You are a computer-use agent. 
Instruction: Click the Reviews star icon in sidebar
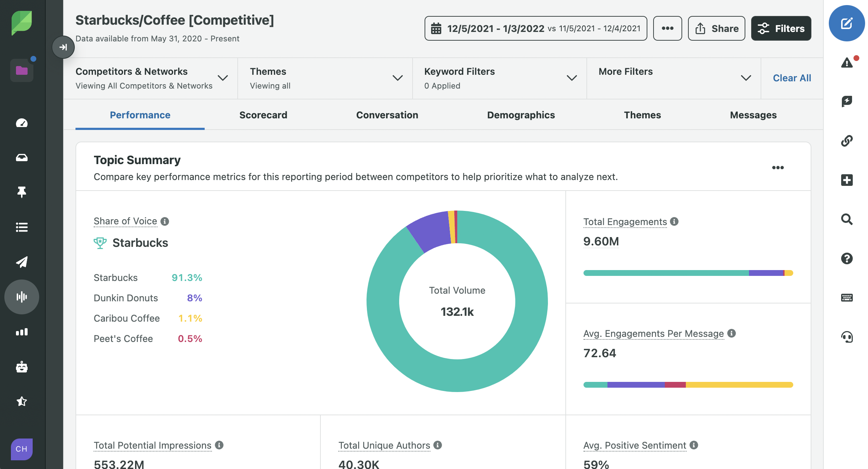tap(22, 401)
